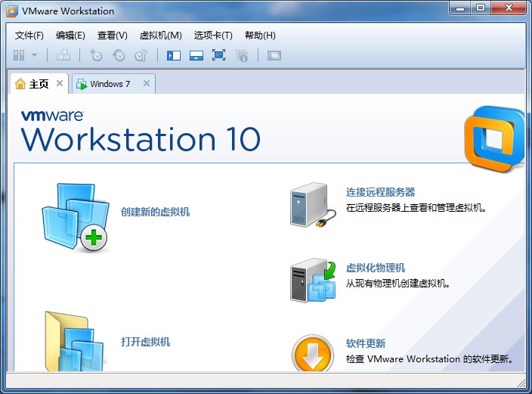Click the create new virtual machine icon
The image size is (532, 394).
74,216
